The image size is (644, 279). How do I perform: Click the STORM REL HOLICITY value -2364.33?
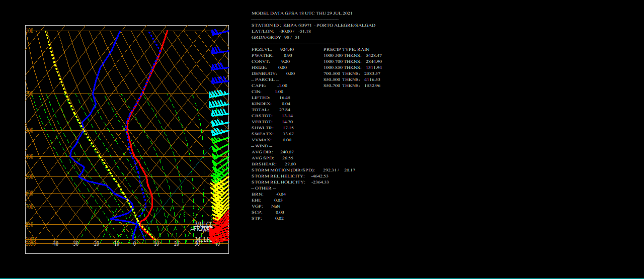coord(320,182)
